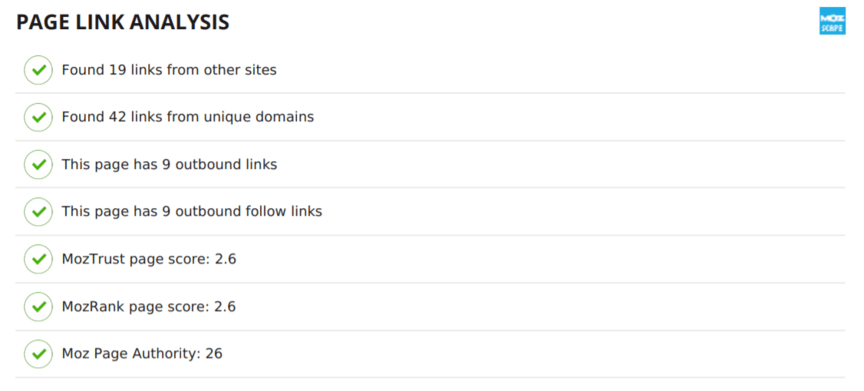Screen dimensions: 864x391
Task: Click the checkmark beside Moz Page Authority
Action: pos(38,354)
